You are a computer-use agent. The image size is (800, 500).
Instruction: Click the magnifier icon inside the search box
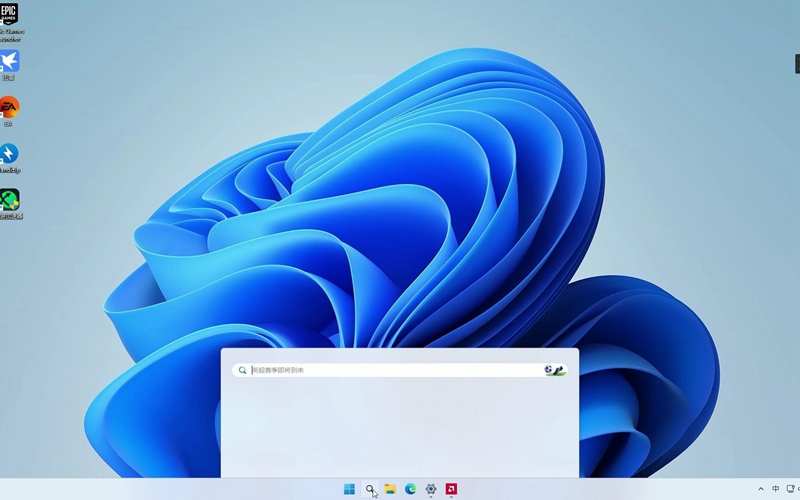click(x=242, y=370)
